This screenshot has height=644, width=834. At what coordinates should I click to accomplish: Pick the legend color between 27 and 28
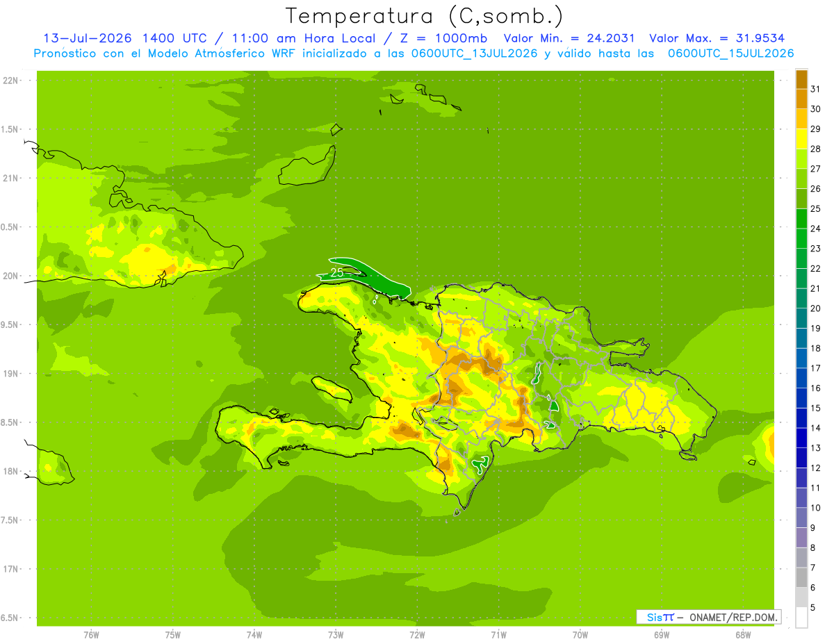801,159
